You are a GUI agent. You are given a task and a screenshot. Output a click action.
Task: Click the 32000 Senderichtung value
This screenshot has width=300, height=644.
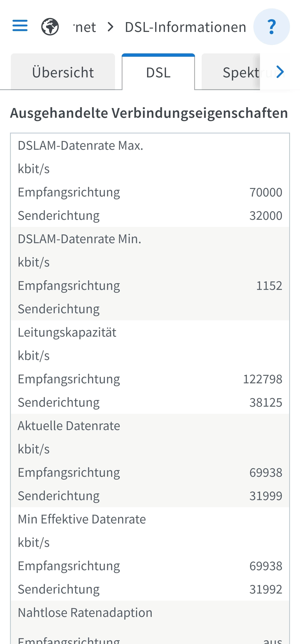[x=266, y=215]
